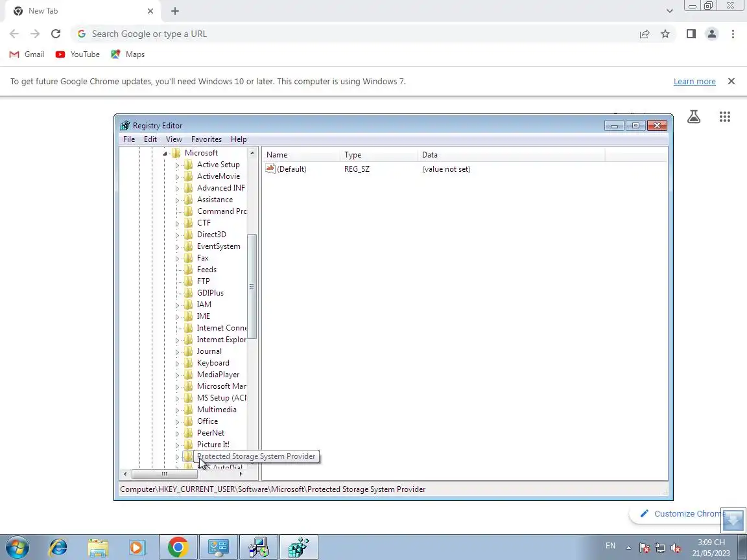Select the Keyboard folder icon
747x560 pixels.
click(189, 363)
